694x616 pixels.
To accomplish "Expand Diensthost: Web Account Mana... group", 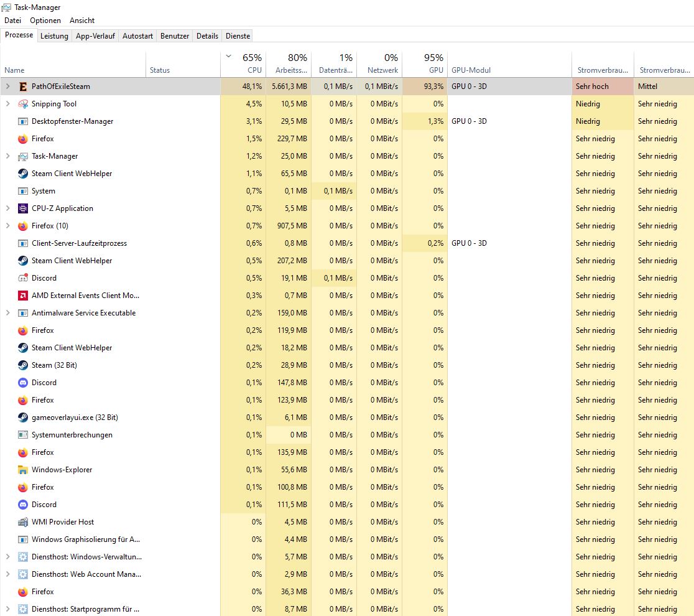I will (8, 574).
